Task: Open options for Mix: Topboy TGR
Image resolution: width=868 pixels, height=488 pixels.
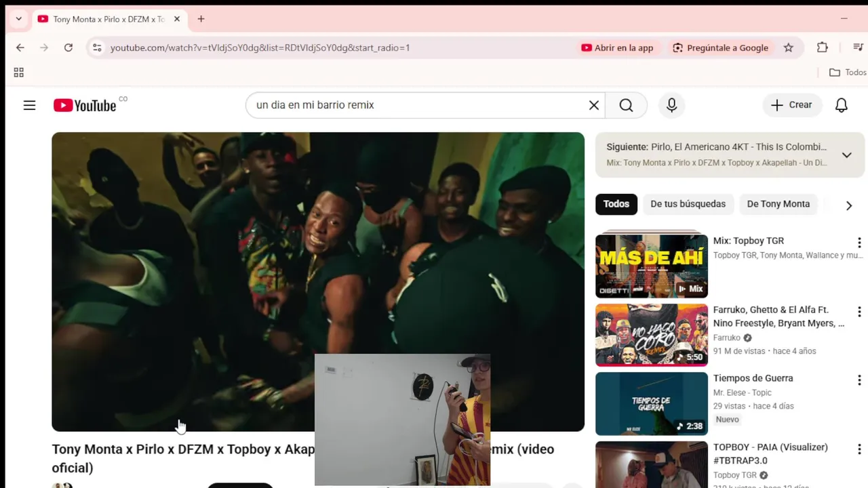Action: [859, 243]
